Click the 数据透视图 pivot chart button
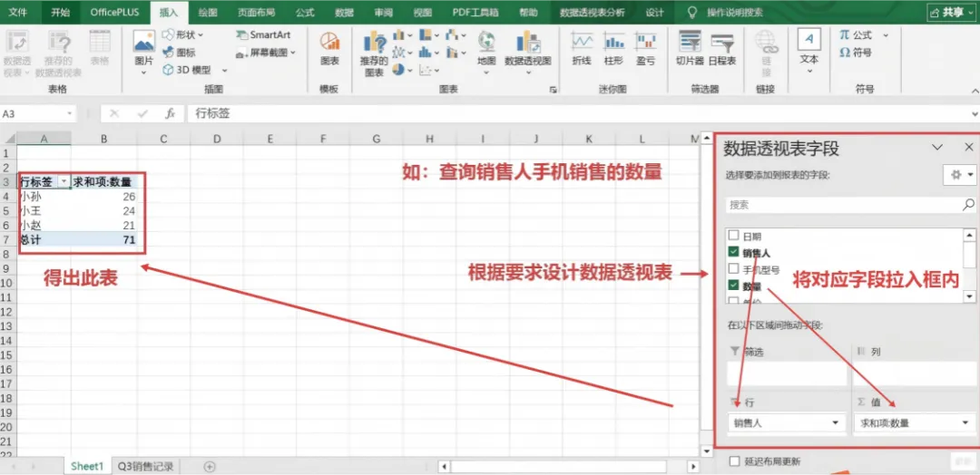 527,53
